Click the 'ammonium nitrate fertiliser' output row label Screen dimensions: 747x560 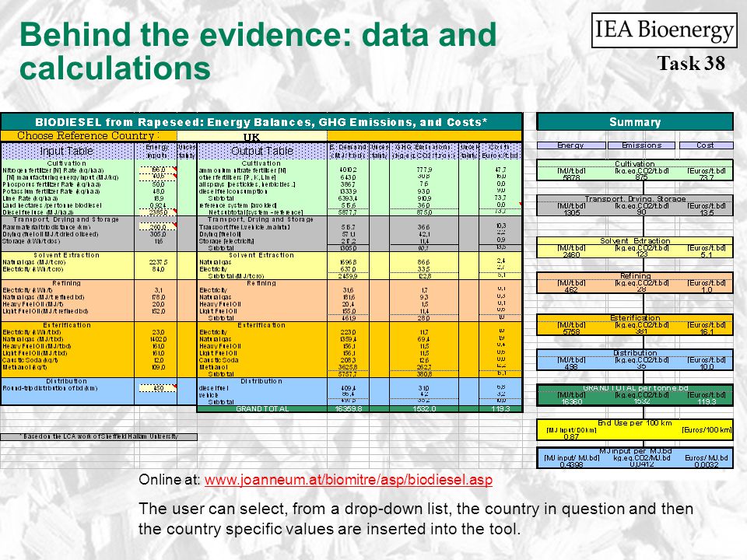pyautogui.click(x=243, y=170)
